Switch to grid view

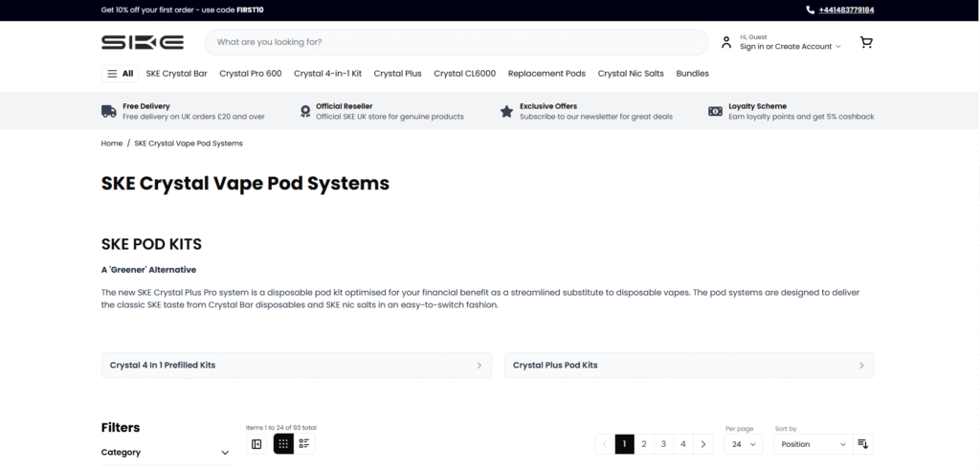click(283, 444)
